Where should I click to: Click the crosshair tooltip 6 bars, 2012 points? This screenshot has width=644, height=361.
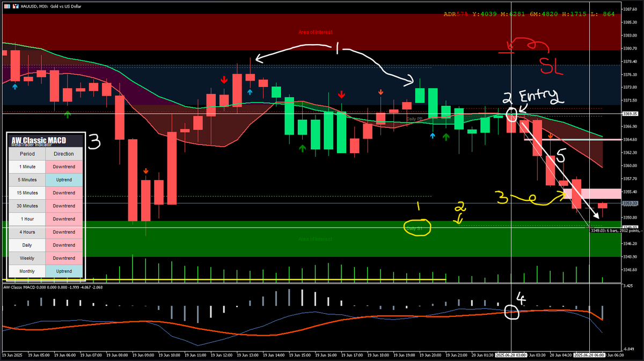coord(618,231)
